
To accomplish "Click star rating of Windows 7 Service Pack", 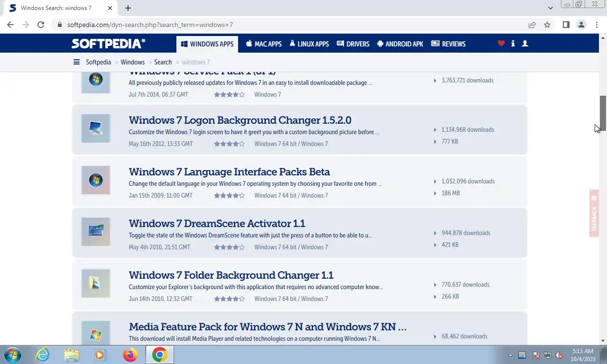I will pos(229,94).
